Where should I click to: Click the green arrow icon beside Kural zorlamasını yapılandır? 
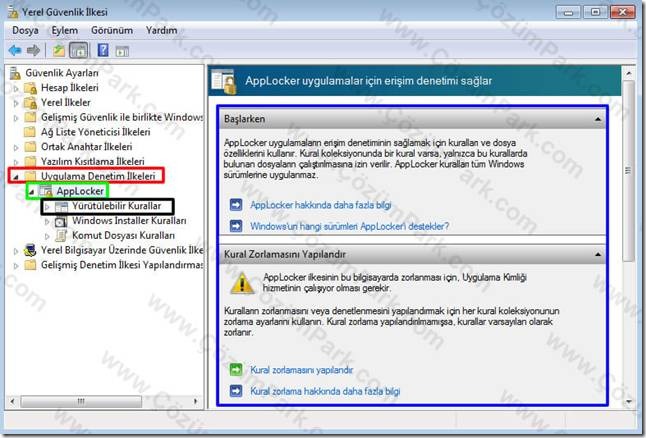click(236, 370)
